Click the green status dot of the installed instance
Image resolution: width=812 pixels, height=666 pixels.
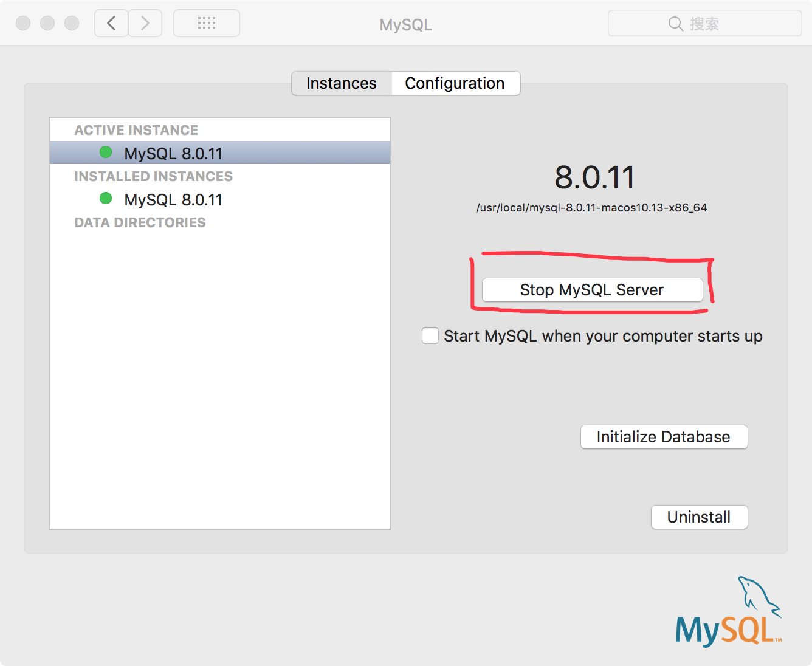[106, 198]
